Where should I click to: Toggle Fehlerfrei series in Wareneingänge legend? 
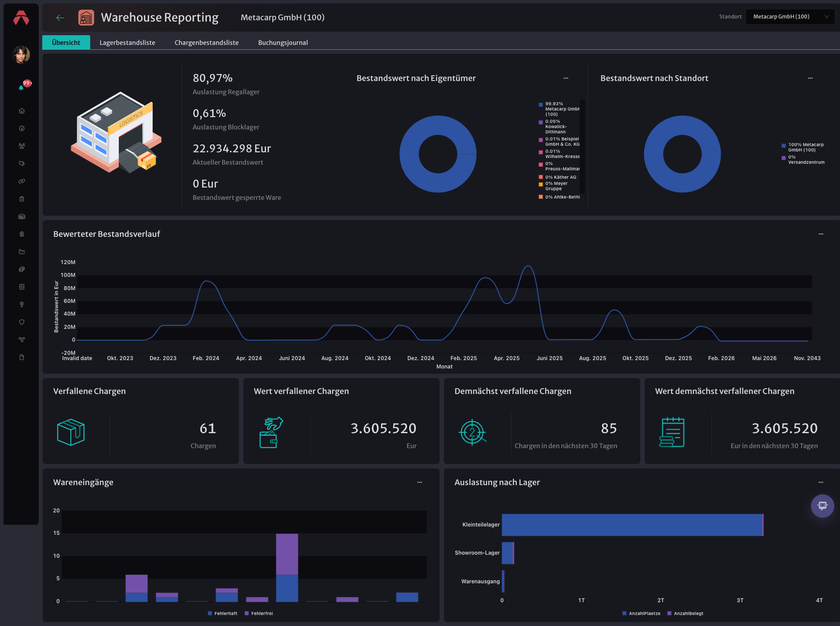coord(259,613)
